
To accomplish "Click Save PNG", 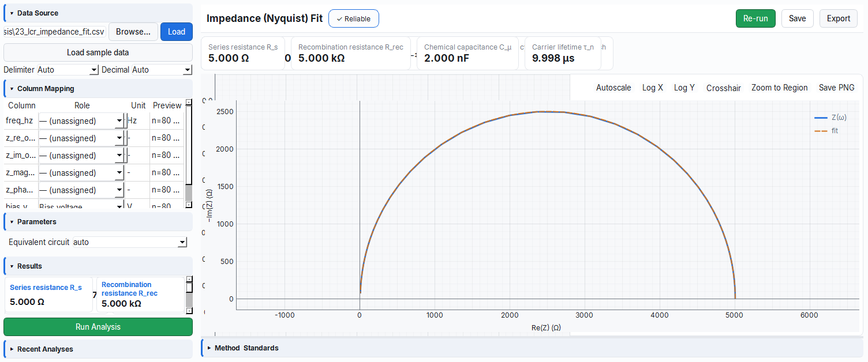I will point(836,88).
